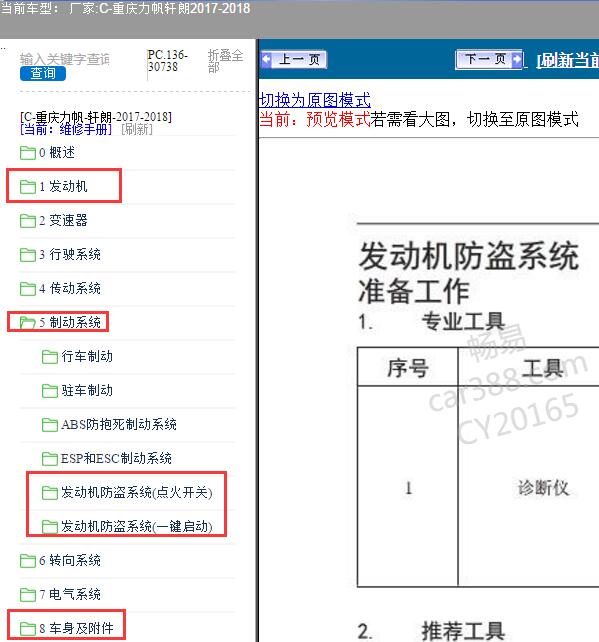Expand the 8 车身及附件 chapter
599x642 pixels.
tap(76, 628)
